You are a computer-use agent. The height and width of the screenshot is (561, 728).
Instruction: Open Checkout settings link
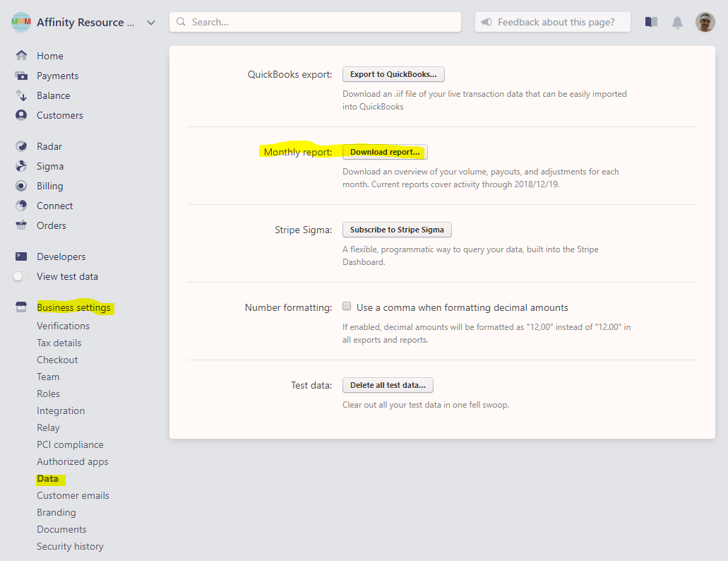pos(57,360)
